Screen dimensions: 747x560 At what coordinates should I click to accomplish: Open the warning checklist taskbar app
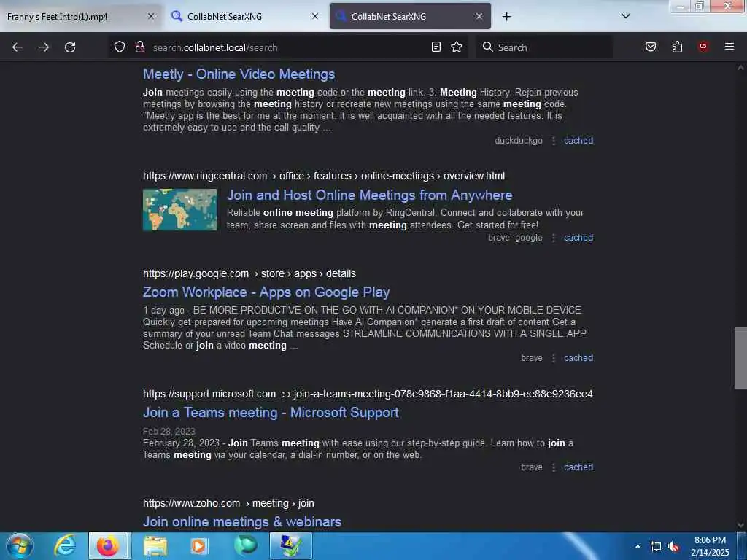(x=290, y=545)
